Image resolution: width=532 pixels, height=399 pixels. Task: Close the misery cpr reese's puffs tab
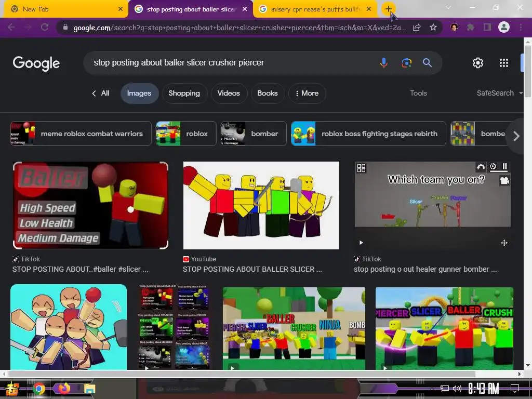point(369,9)
